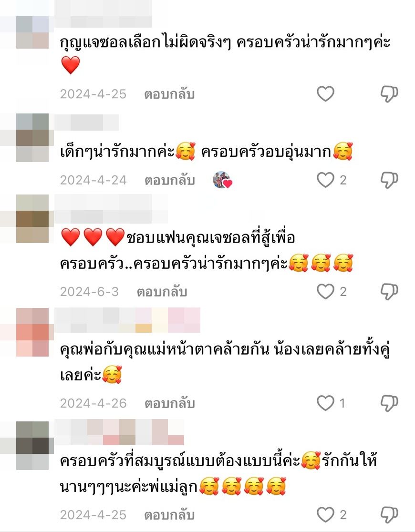415x532 pixels.
Task: Open avatar of the 2024-6-3 commenter
Action: 32,219
